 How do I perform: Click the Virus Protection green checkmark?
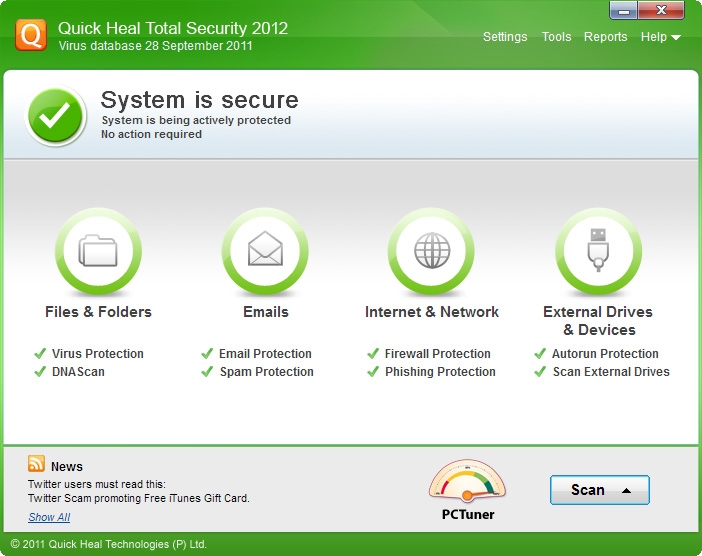pos(40,354)
